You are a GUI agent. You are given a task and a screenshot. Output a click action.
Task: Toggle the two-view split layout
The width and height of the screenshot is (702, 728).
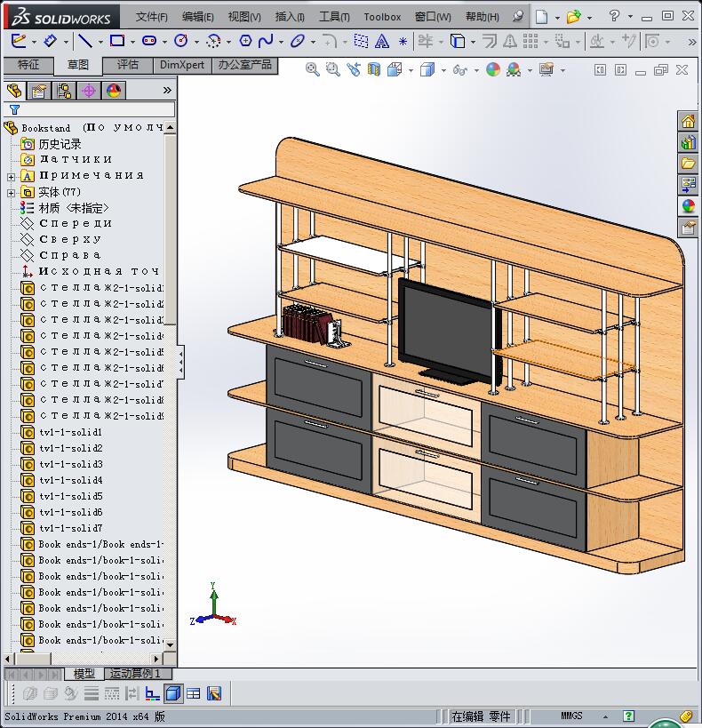(x=194, y=693)
